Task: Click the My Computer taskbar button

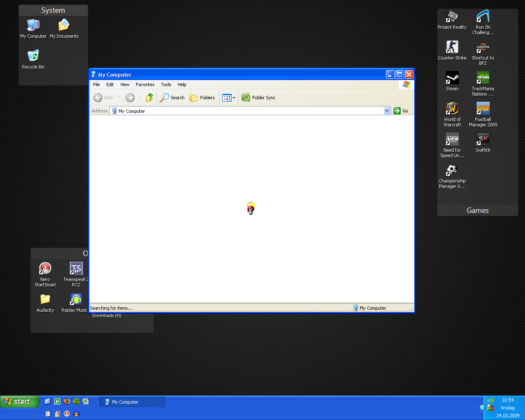Action: coord(132,402)
